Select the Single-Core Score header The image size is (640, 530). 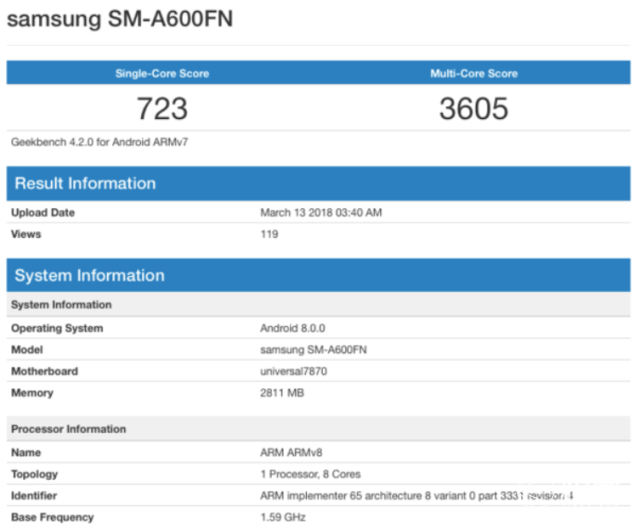pyautogui.click(x=162, y=73)
